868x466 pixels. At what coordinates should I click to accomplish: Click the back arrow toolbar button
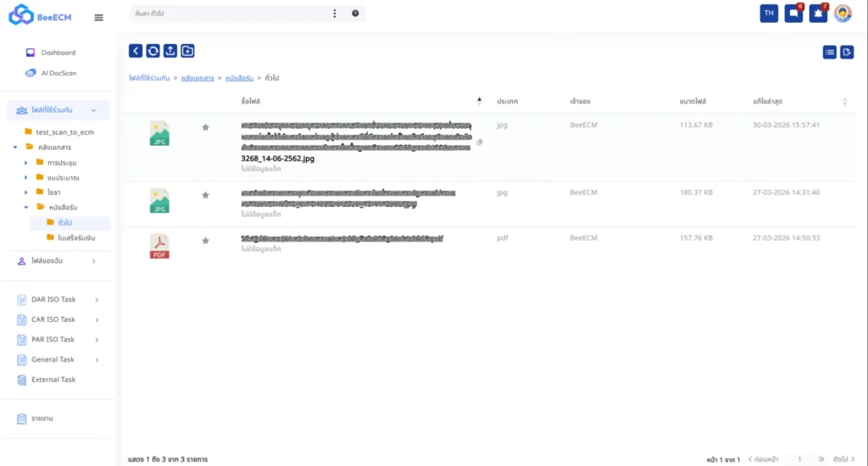tap(136, 51)
